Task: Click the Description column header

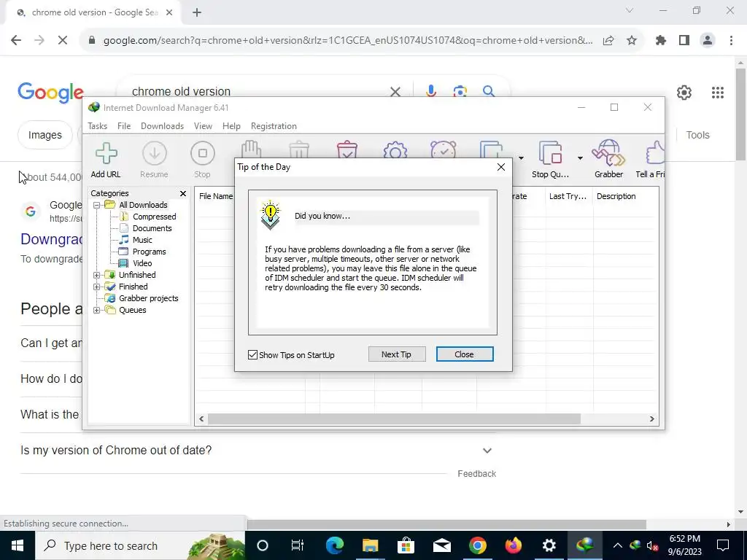Action: (x=616, y=196)
